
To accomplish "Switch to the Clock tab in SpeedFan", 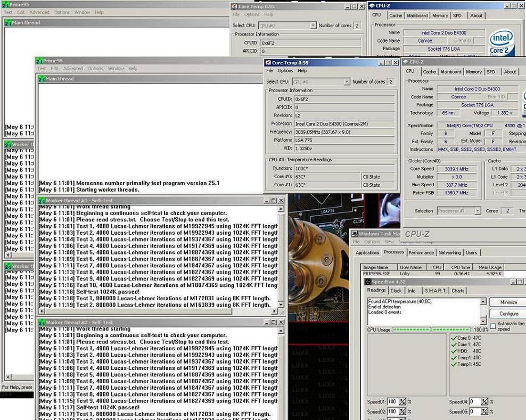I will point(396,291).
